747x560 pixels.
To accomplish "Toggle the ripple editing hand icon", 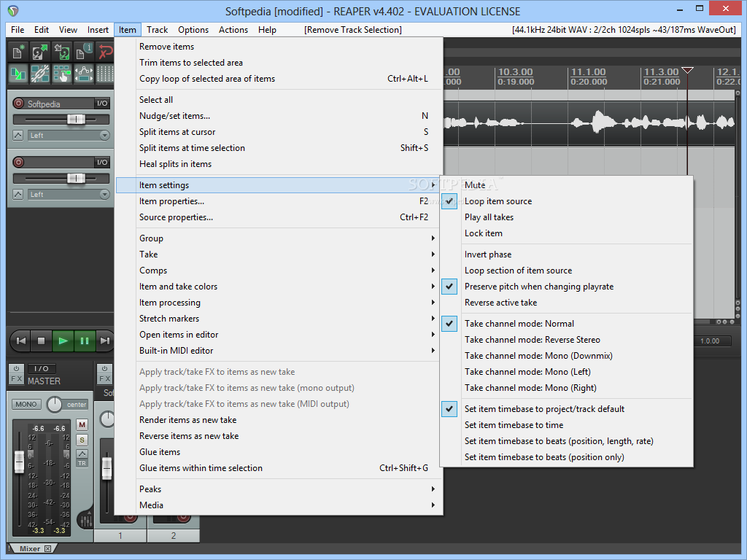I will point(62,74).
